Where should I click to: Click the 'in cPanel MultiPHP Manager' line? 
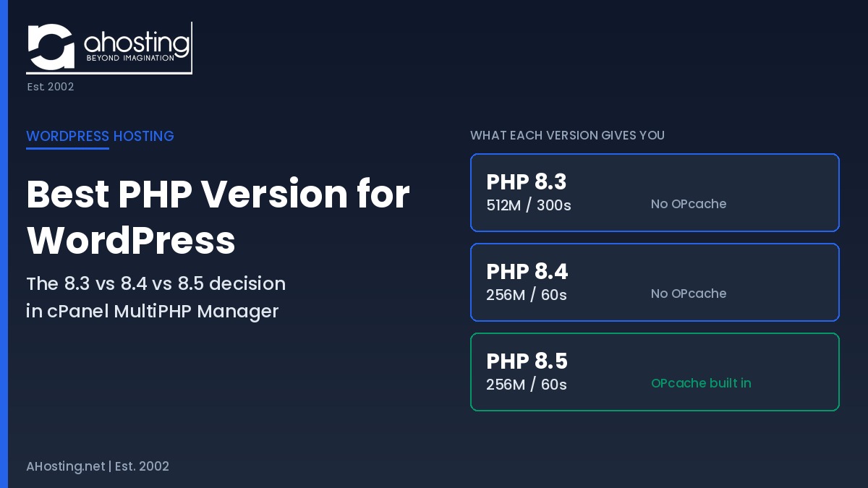[152, 312]
